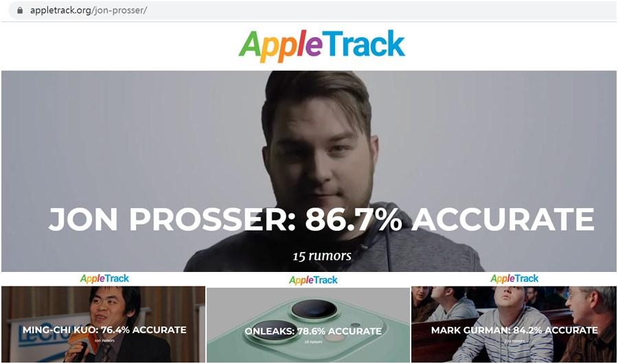Click MARK GURMAN: 84.2% ACCURATE title
618x364 pixels.
pyautogui.click(x=514, y=330)
